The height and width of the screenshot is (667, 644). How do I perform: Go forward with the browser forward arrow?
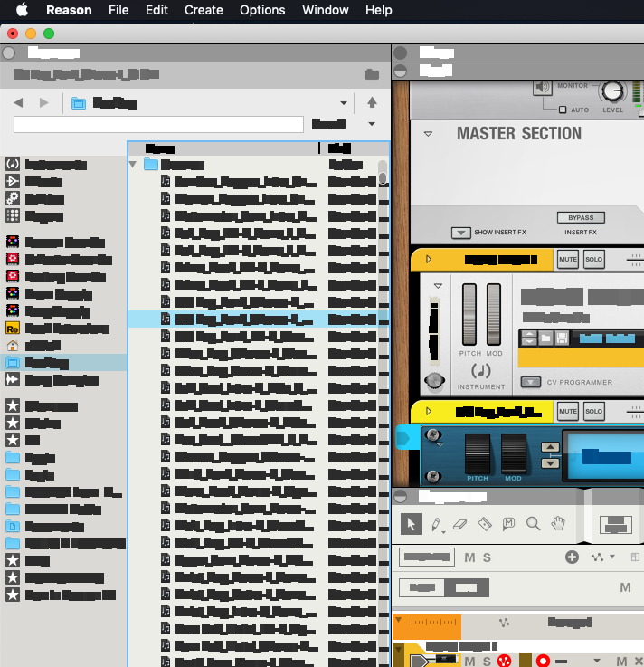[43, 102]
